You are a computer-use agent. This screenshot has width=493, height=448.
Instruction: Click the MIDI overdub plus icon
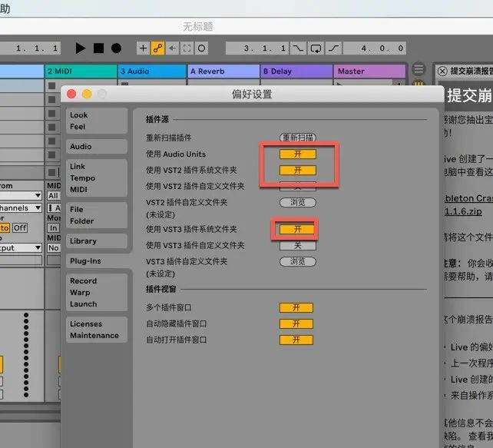(143, 48)
